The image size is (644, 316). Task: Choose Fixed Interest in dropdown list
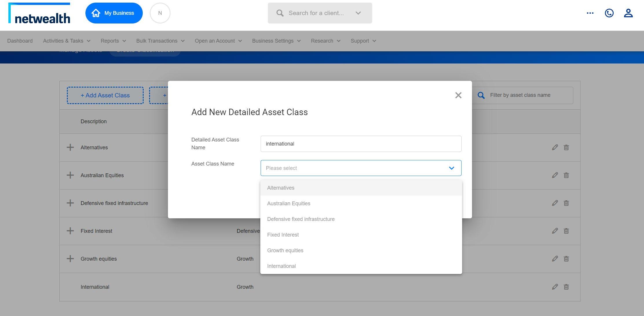pyautogui.click(x=283, y=235)
